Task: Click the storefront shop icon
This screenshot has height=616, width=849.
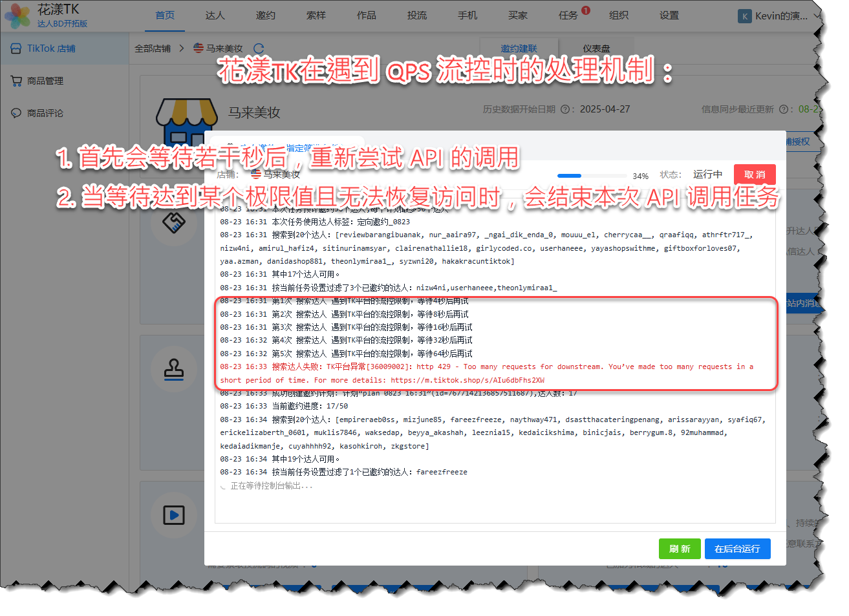Action: click(186, 122)
